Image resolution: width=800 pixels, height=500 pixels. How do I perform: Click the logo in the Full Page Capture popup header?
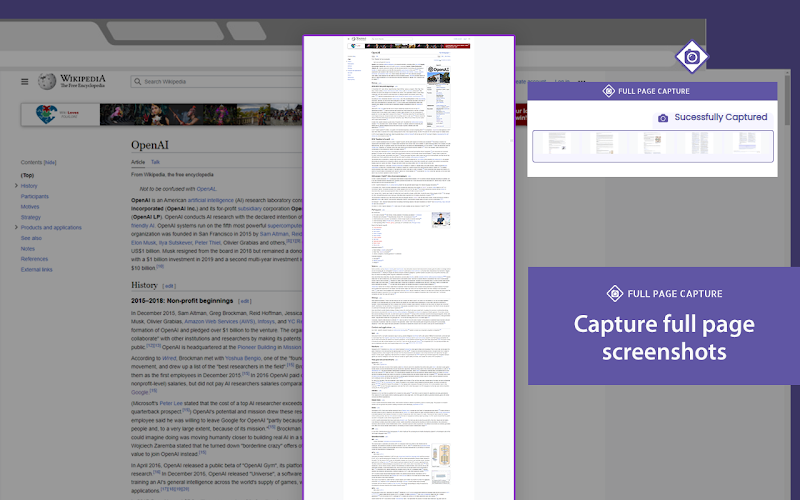point(609,91)
